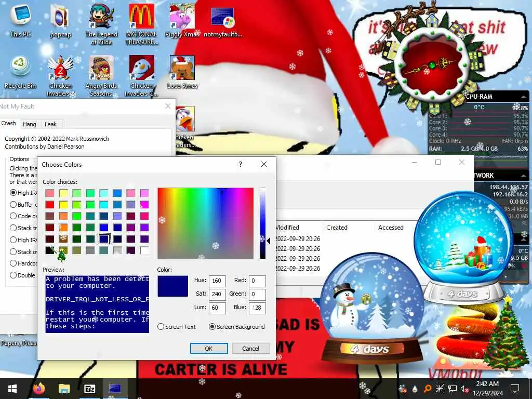The image size is (532, 399).
Task: Open the Recycle Bin icon
Action: (20, 73)
